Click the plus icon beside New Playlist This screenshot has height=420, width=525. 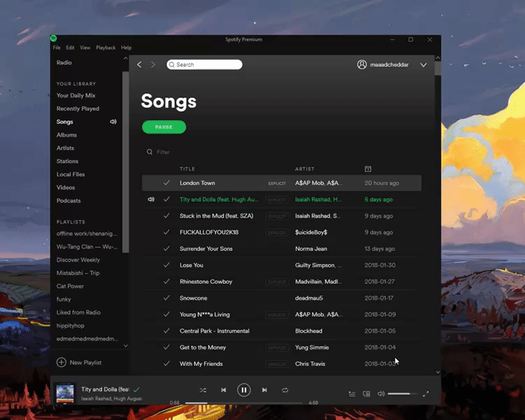tap(62, 363)
